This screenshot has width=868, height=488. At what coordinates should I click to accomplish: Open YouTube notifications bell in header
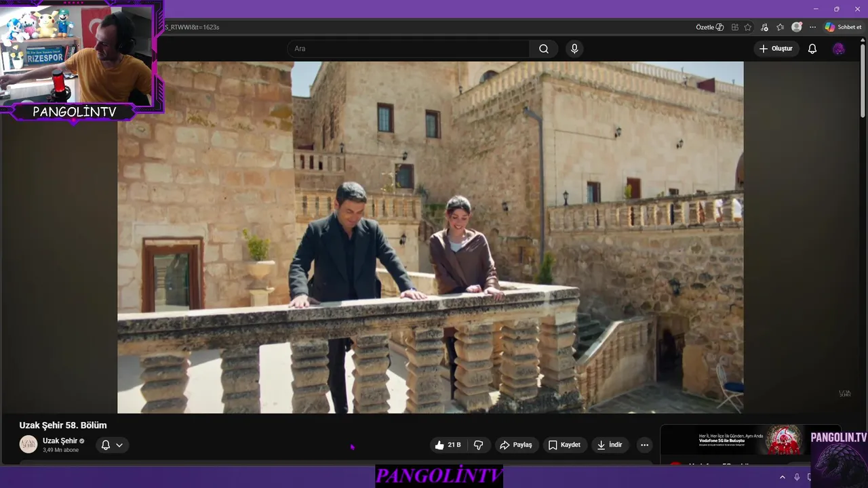812,49
